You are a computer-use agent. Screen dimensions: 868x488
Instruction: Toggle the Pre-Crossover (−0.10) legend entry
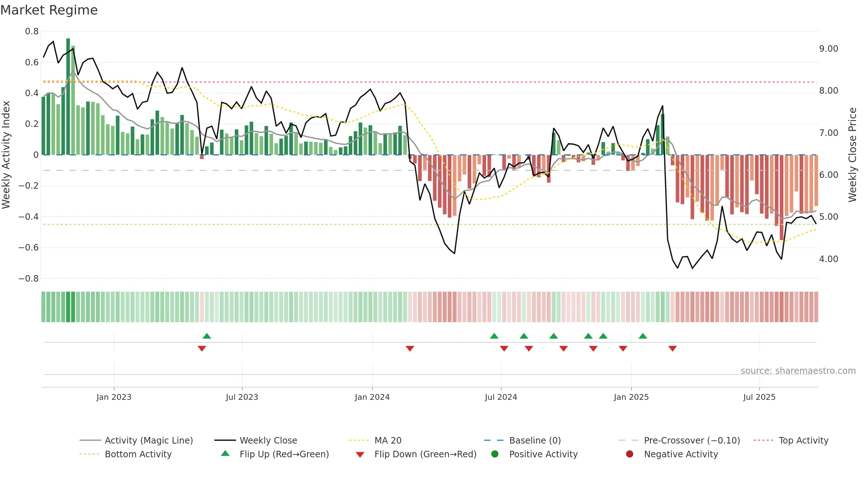coord(679,440)
